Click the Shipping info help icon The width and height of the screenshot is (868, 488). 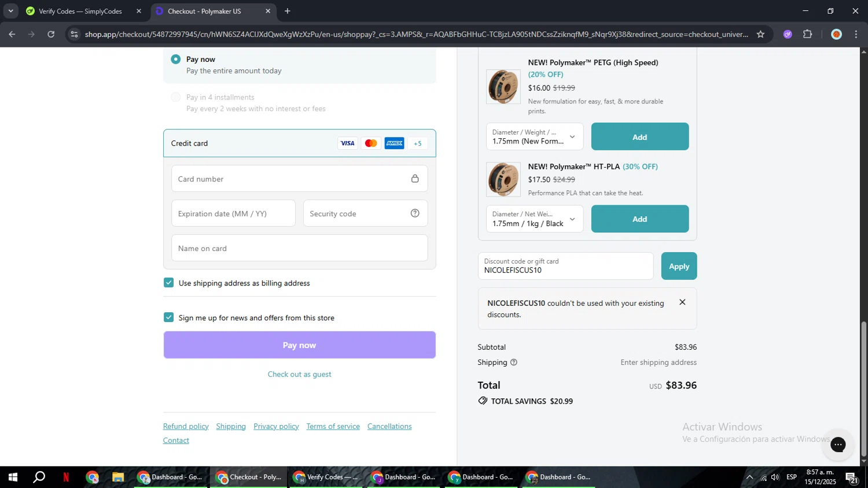click(513, 363)
